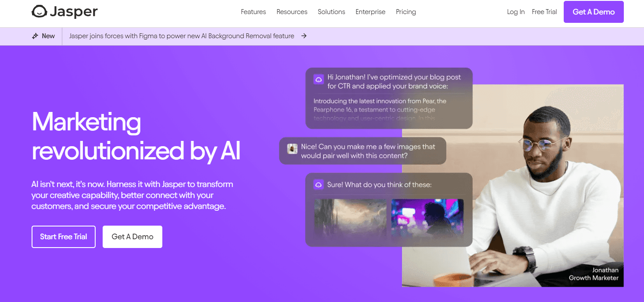
Task: Open Pricing from the navigation bar
Action: (x=405, y=12)
